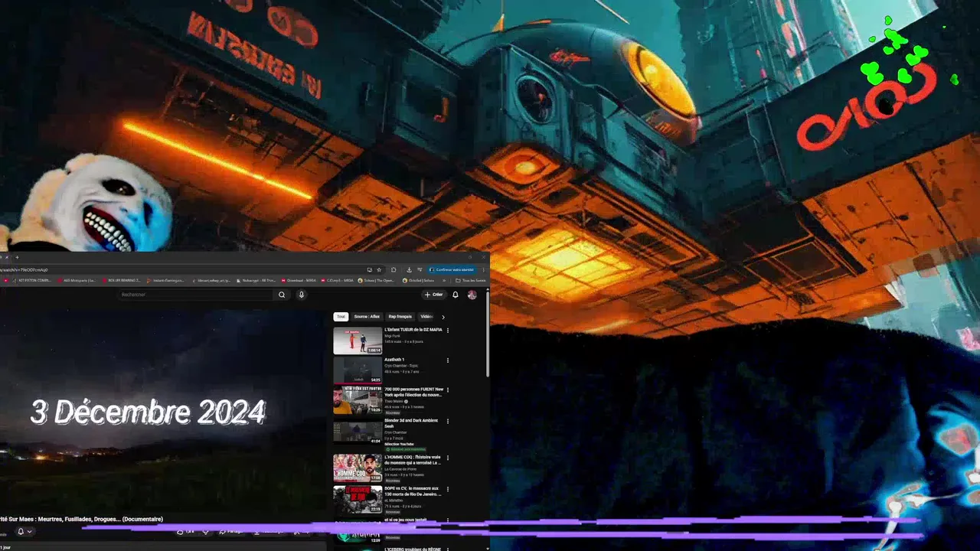Image resolution: width=980 pixels, height=551 pixels.
Task: Open the Download - MEGA bookmark
Action: tap(299, 281)
